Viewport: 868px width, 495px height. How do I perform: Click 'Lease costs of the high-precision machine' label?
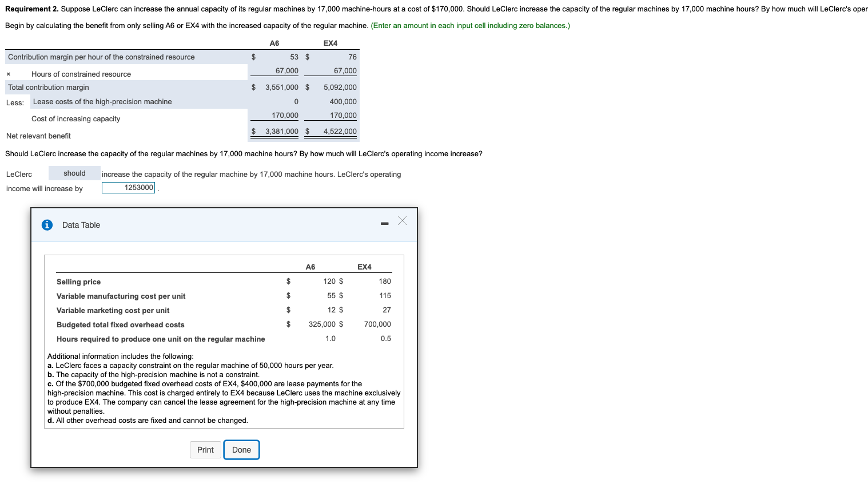(102, 102)
